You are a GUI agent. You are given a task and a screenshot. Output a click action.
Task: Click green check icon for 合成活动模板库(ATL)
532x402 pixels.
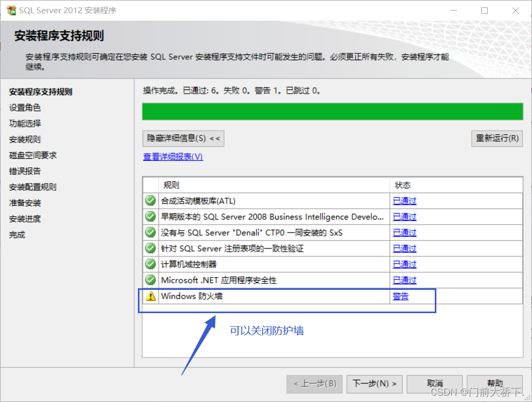(x=151, y=200)
